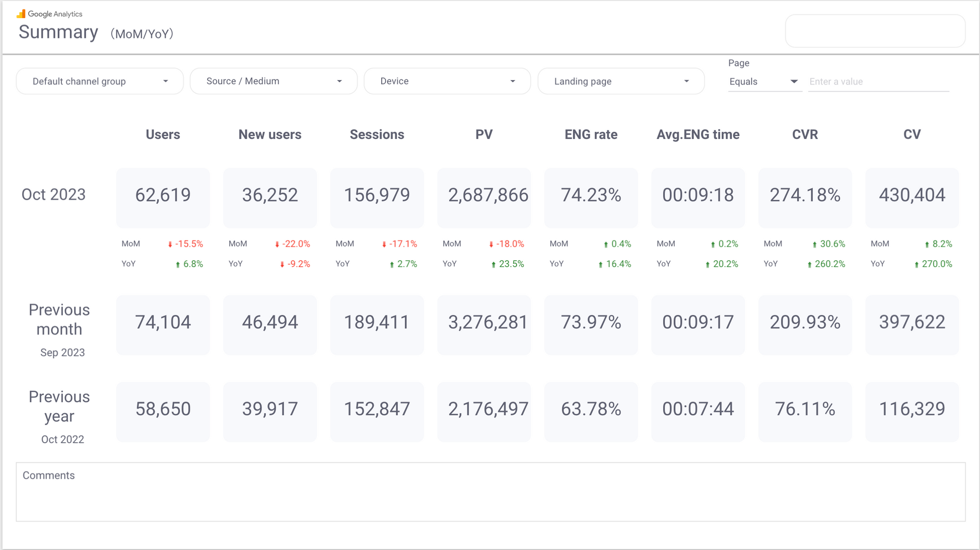Click the red down arrow beside Users MoM
The width and height of the screenshot is (980, 550).
pos(170,245)
